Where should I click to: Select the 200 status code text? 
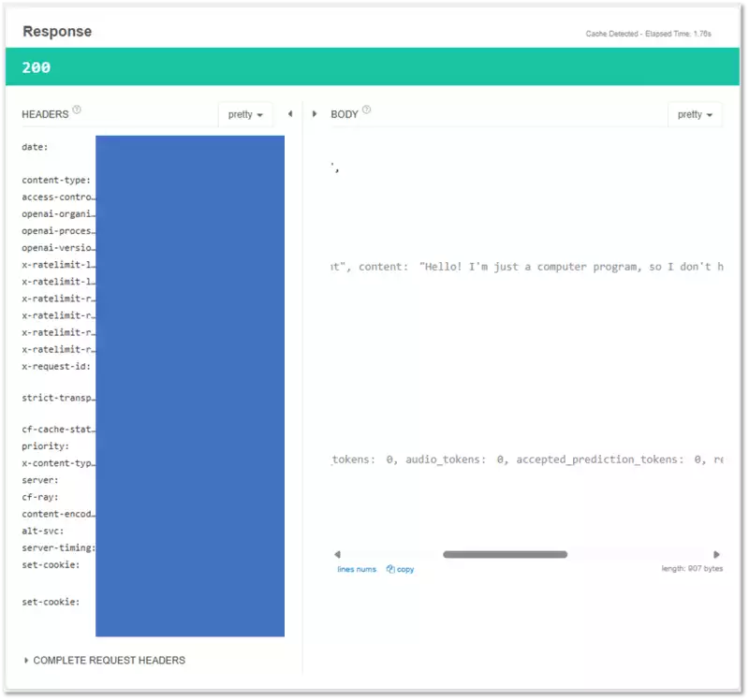[x=37, y=67]
